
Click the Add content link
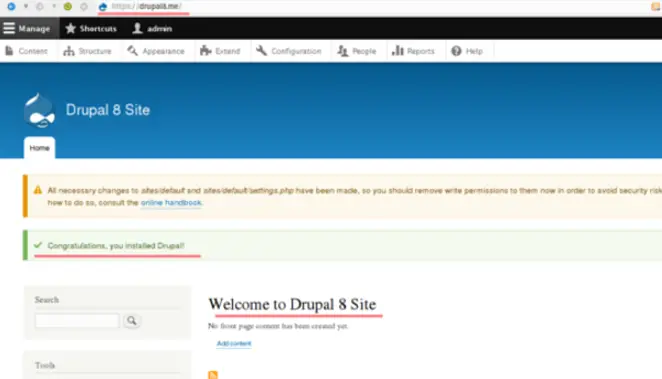click(234, 343)
